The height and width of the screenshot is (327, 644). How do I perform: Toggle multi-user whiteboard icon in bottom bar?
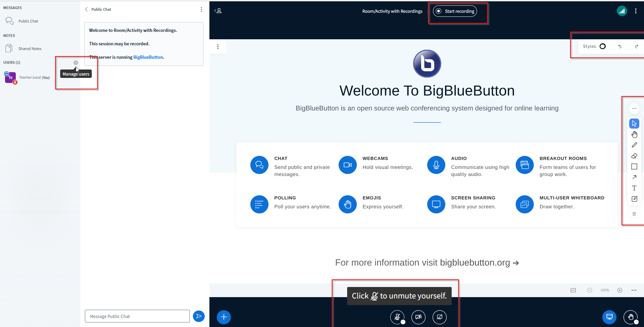(x=573, y=290)
